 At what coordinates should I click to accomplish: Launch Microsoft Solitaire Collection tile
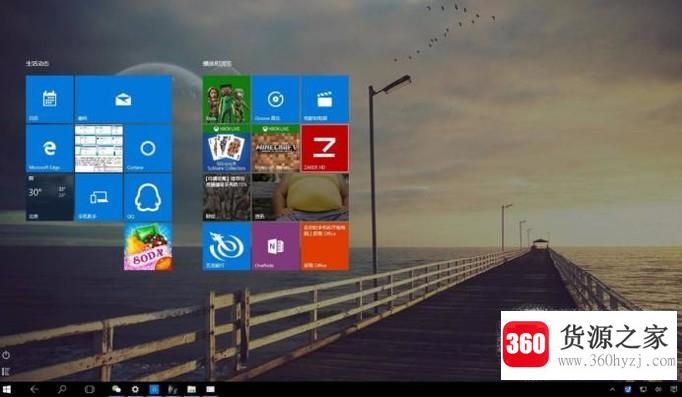click(x=226, y=148)
